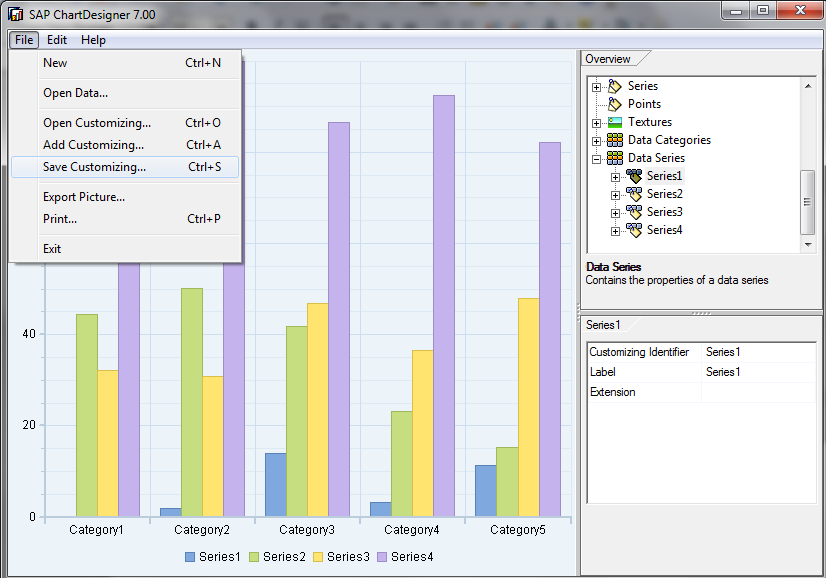Click the Category5 axis label
Viewport: 826px width, 578px height.
coord(518,530)
